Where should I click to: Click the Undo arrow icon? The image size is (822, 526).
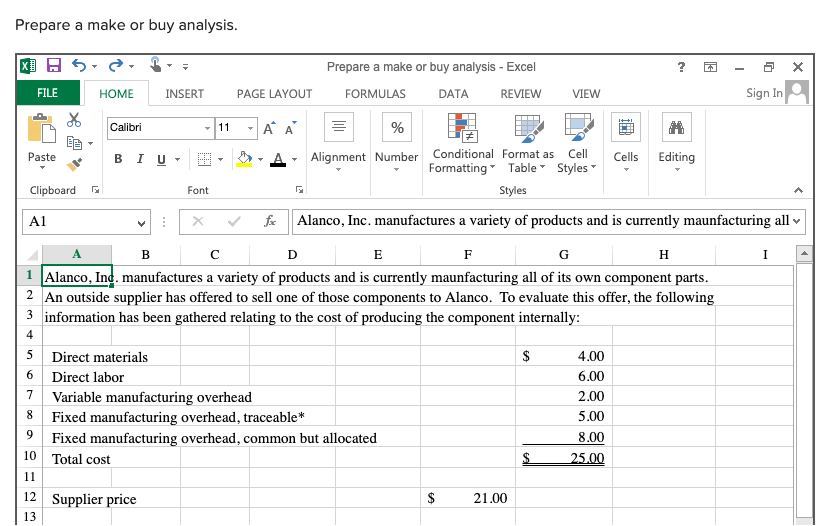[79, 66]
